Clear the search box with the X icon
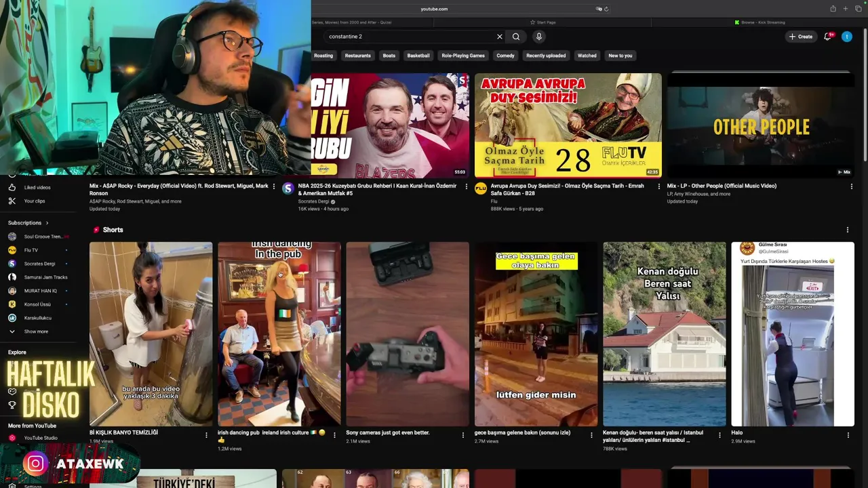The image size is (868, 488). [500, 37]
